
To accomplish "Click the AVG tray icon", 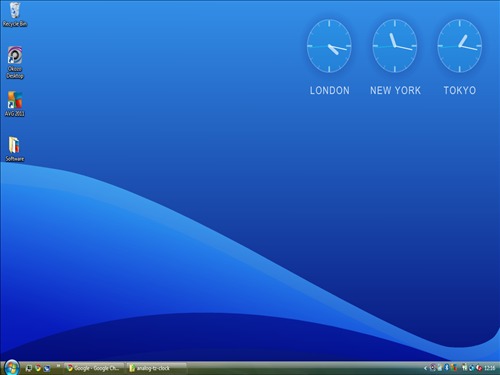I will click(x=454, y=368).
